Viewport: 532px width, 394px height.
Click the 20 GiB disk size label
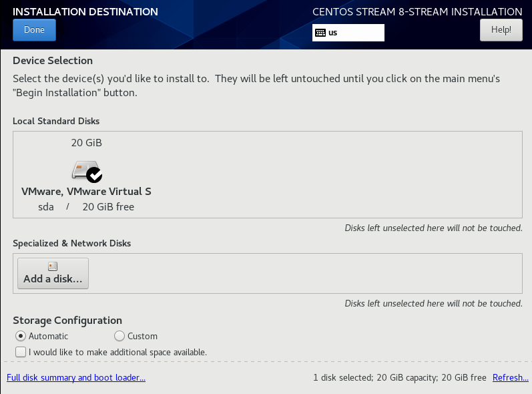pyautogui.click(x=87, y=142)
